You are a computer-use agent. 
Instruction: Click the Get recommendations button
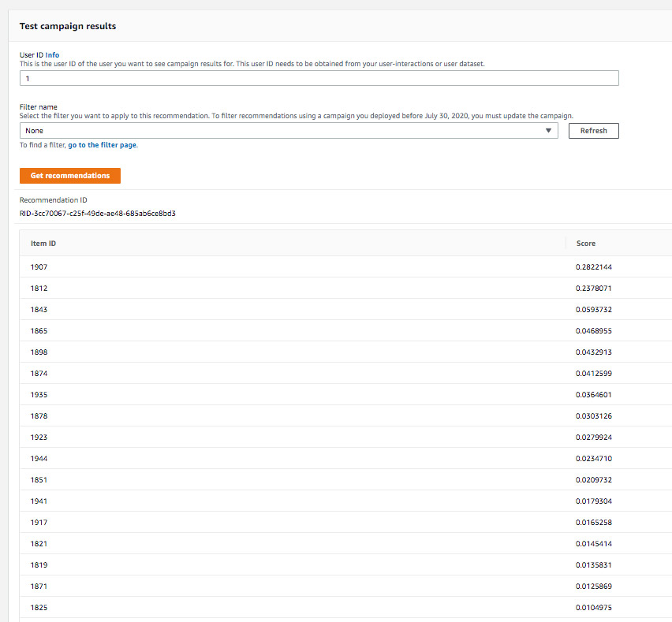pyautogui.click(x=70, y=176)
